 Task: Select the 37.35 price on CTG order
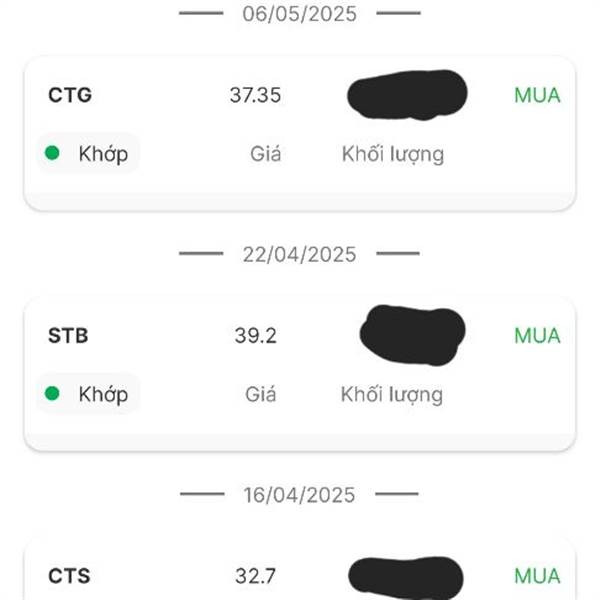click(255, 95)
